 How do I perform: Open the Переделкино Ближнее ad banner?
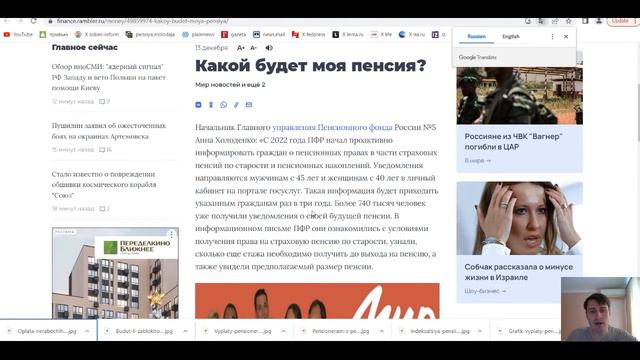coord(115,273)
